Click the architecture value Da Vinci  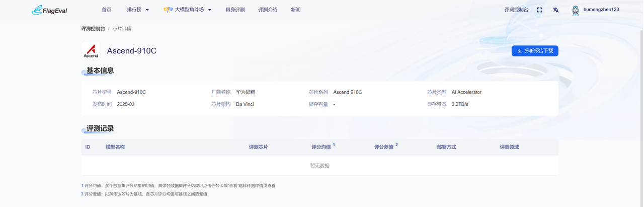(245, 104)
